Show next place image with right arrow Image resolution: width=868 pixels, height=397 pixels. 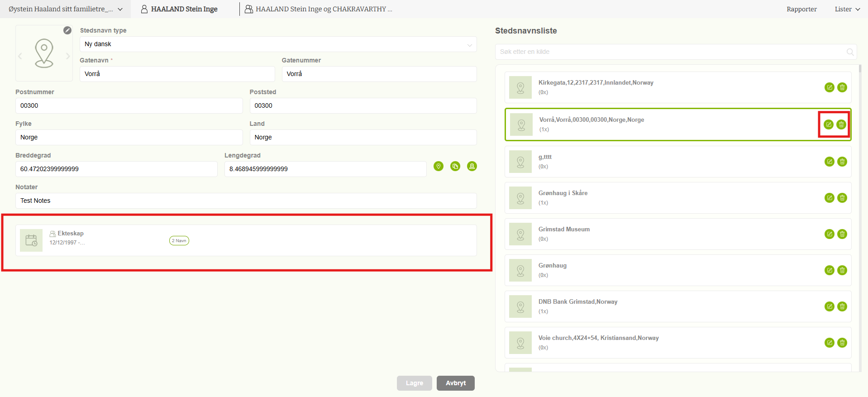click(x=68, y=56)
